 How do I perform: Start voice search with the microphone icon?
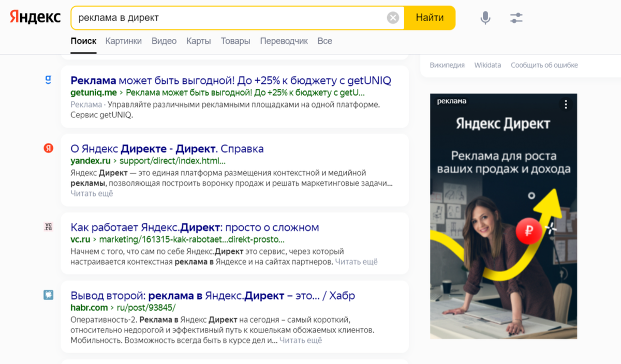point(485,18)
